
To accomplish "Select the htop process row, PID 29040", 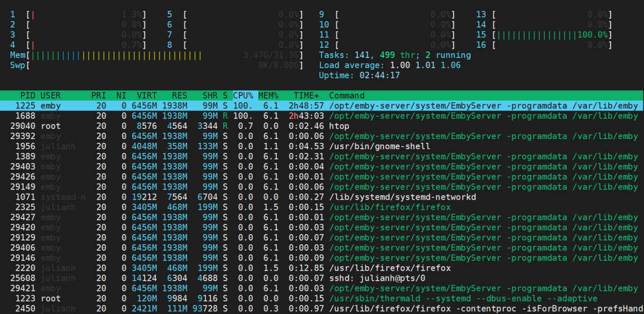I will pyautogui.click(x=322, y=126).
